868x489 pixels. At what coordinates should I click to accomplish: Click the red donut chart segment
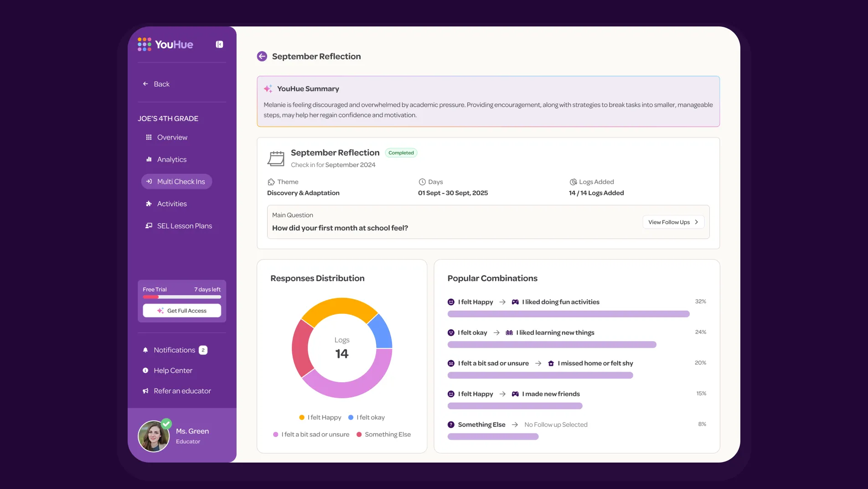click(x=301, y=349)
